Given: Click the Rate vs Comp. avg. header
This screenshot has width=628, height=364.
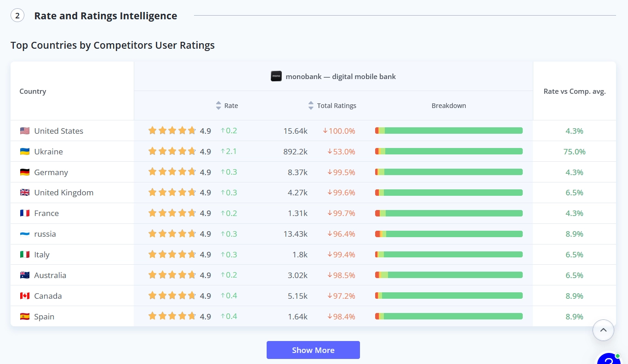Looking at the screenshot, I should tap(575, 91).
